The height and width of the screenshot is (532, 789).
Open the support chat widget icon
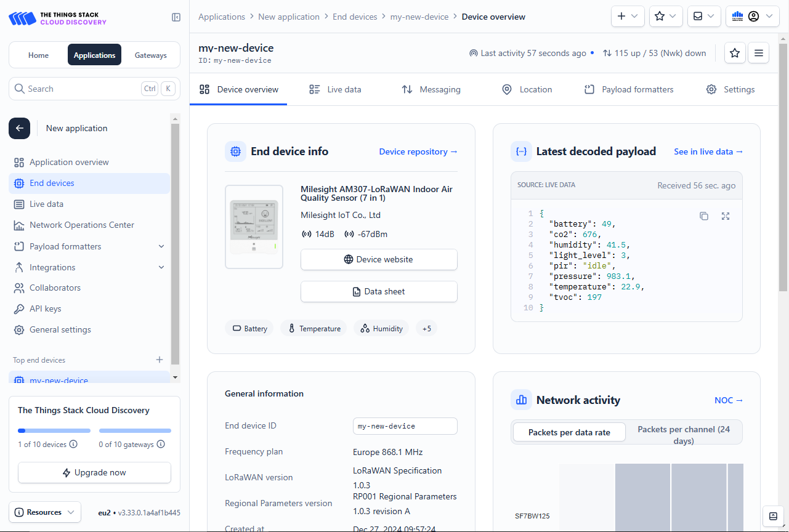(773, 516)
